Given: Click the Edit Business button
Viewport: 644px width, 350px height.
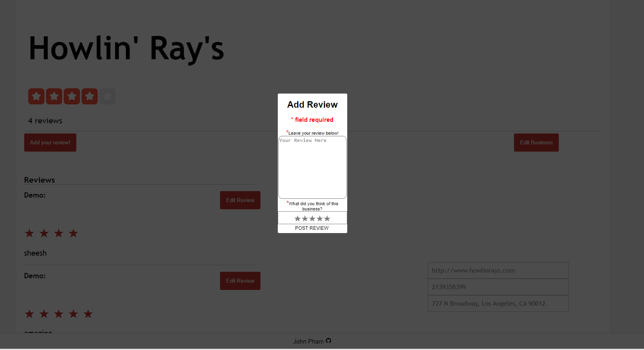Looking at the screenshot, I should (536, 142).
